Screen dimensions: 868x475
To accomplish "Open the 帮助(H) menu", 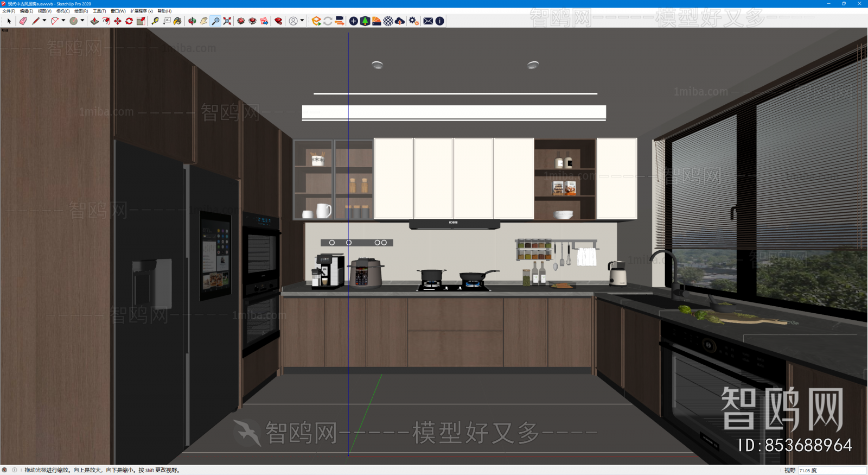I will click(164, 11).
